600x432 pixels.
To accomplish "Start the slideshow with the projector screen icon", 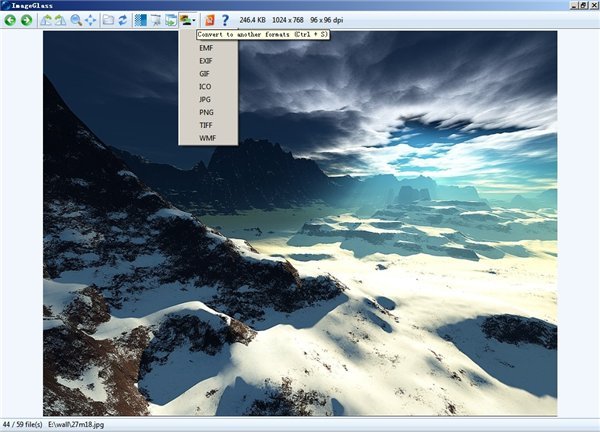I will 156,20.
